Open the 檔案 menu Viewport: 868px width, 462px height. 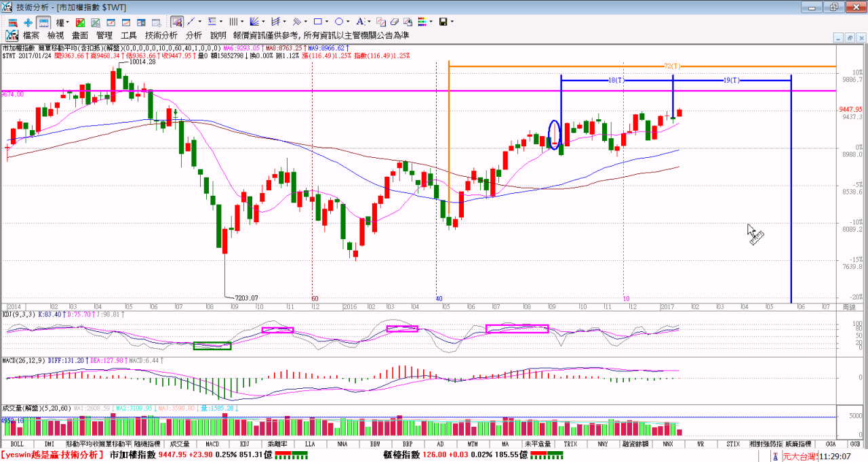click(x=31, y=35)
